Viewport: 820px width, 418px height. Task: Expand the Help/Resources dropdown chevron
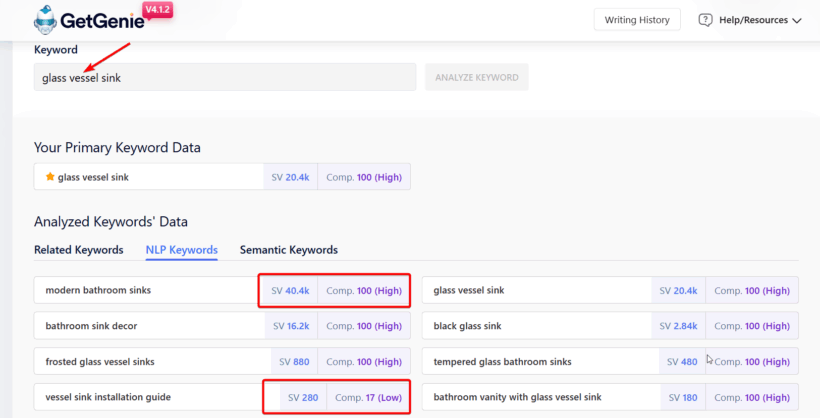(x=797, y=20)
